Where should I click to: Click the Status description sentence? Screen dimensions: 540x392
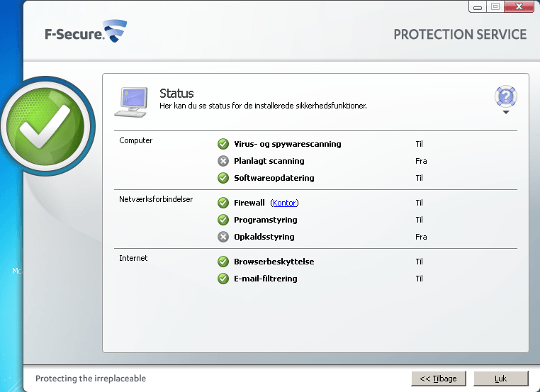[x=263, y=106]
